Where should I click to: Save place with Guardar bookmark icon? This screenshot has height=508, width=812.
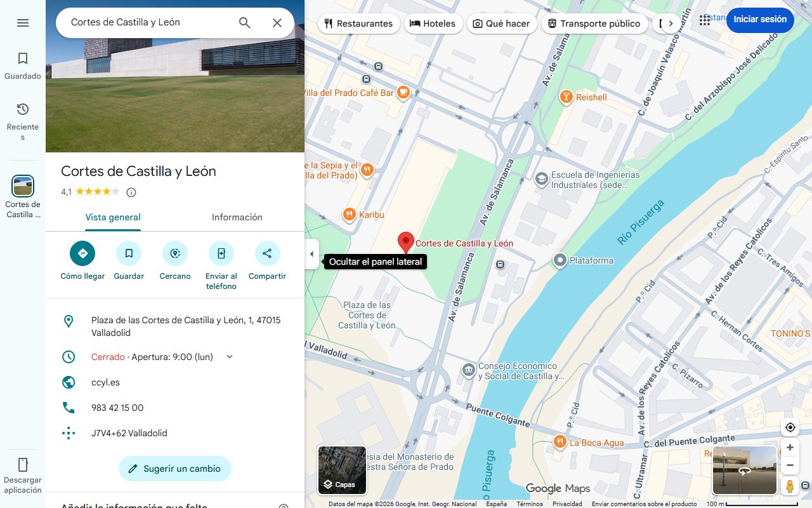(x=129, y=253)
